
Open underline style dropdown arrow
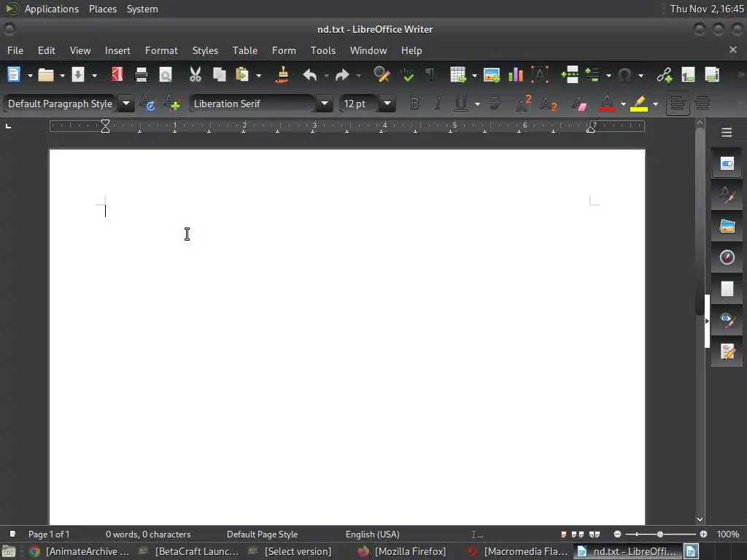[x=477, y=104]
